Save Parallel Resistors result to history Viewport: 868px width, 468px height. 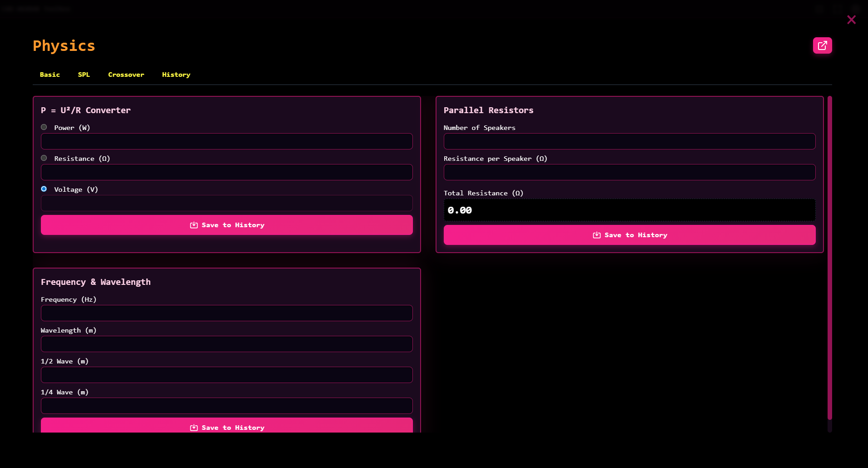pos(630,235)
